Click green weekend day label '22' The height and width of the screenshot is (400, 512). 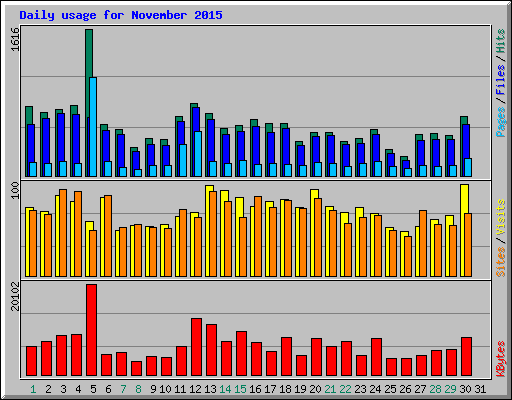click(x=345, y=389)
